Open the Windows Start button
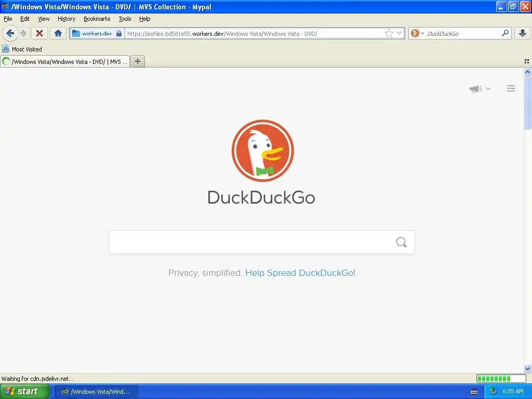Viewport: 532px width, 399px height. (24, 391)
